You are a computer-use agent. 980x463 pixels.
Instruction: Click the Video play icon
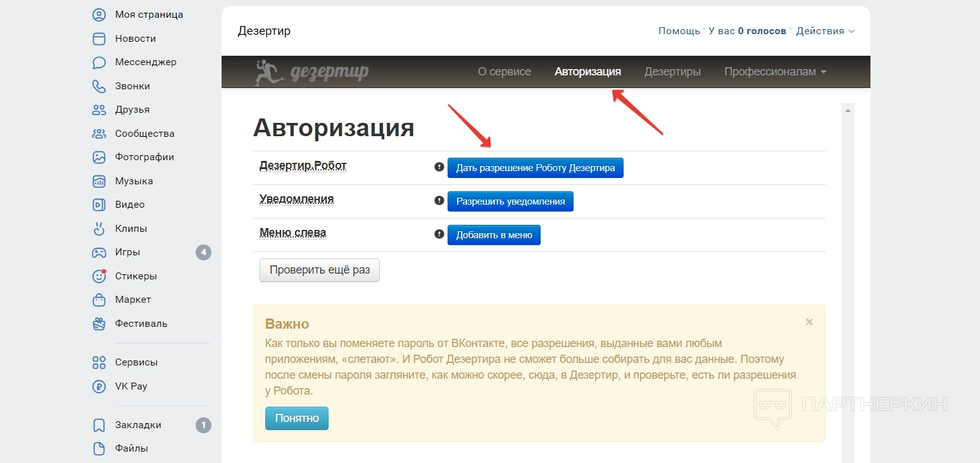99,205
